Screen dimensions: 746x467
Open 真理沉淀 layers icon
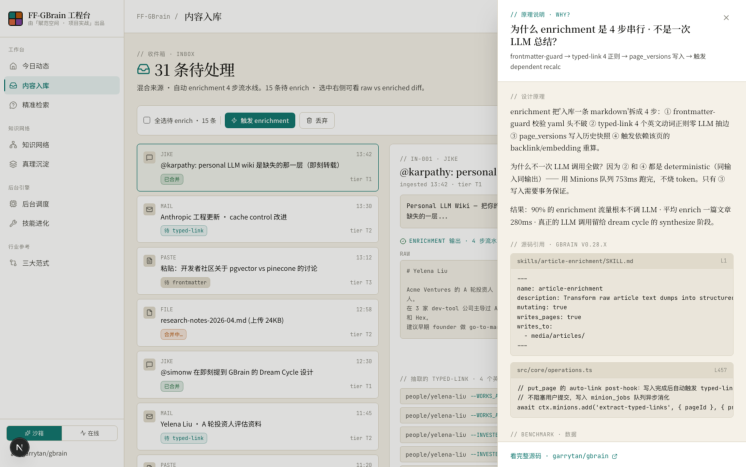coord(13,164)
